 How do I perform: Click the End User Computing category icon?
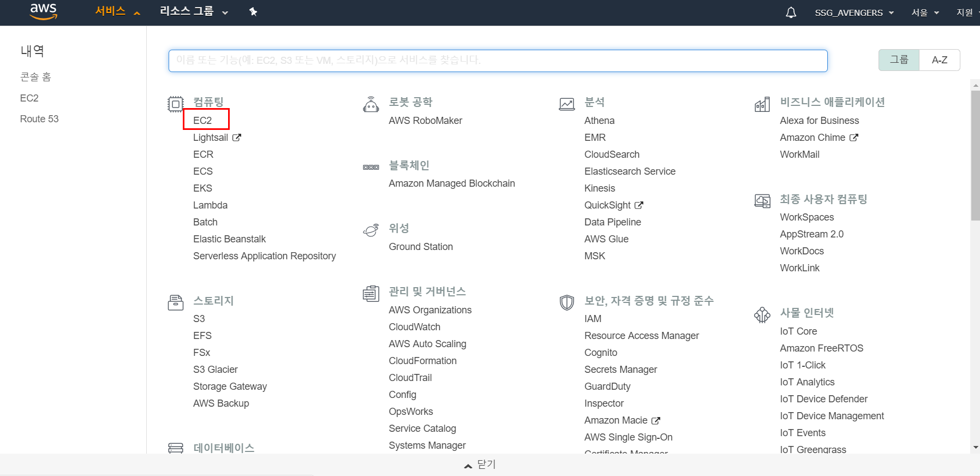click(x=762, y=201)
